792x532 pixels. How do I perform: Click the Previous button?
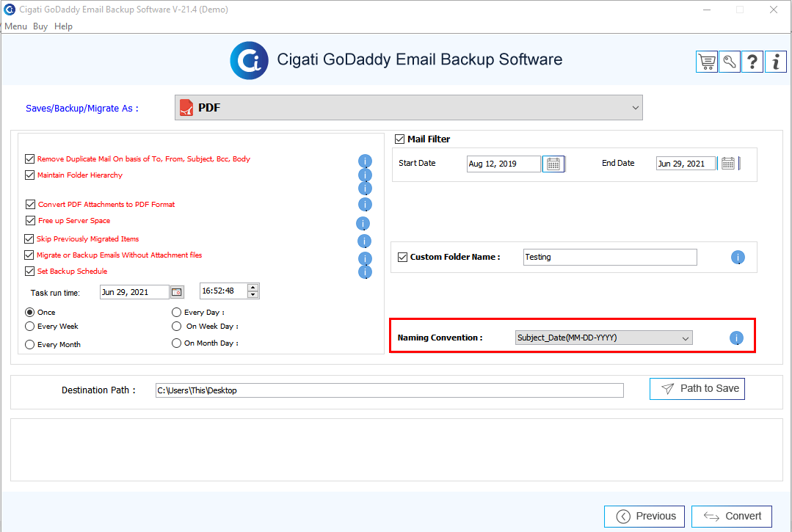(644, 517)
